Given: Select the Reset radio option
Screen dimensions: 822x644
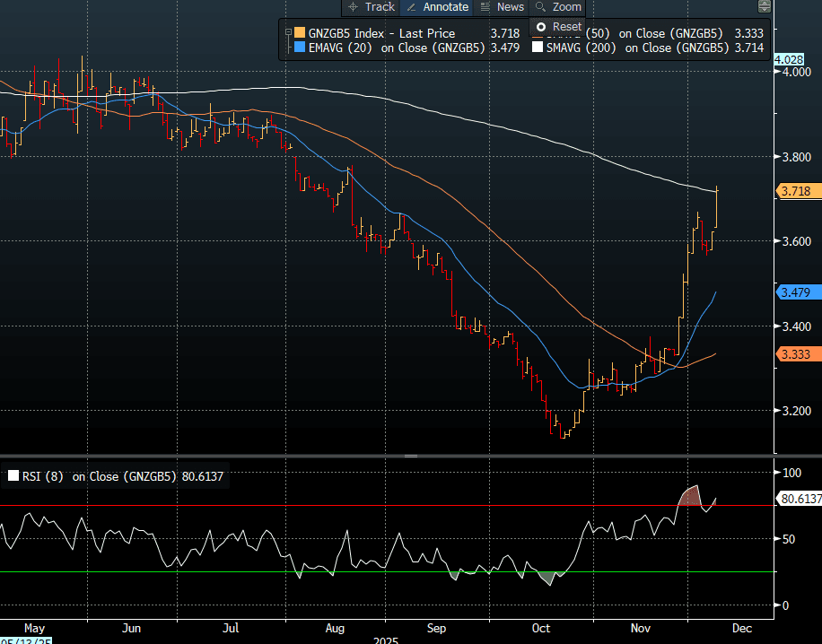Looking at the screenshot, I should [x=540, y=27].
